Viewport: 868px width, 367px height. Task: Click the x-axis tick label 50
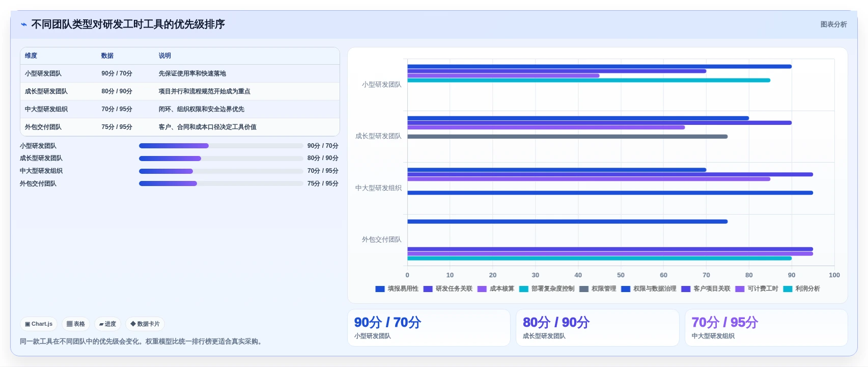(x=621, y=275)
